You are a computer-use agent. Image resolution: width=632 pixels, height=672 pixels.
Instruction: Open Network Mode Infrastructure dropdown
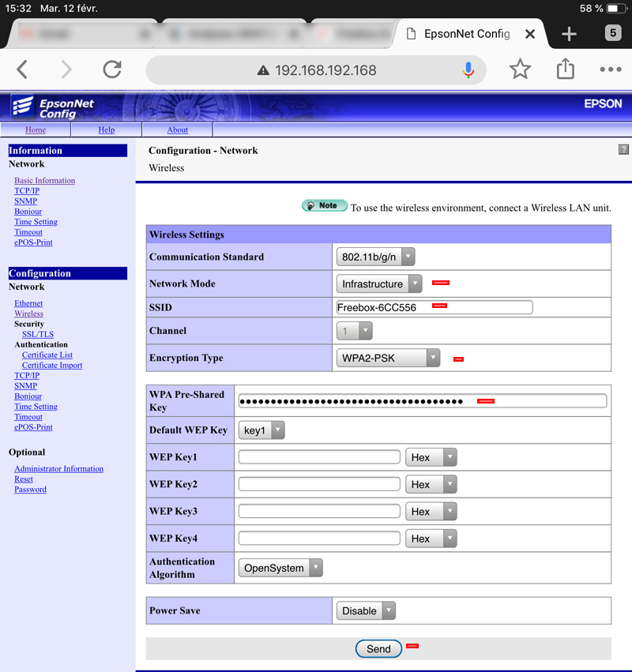(x=379, y=283)
